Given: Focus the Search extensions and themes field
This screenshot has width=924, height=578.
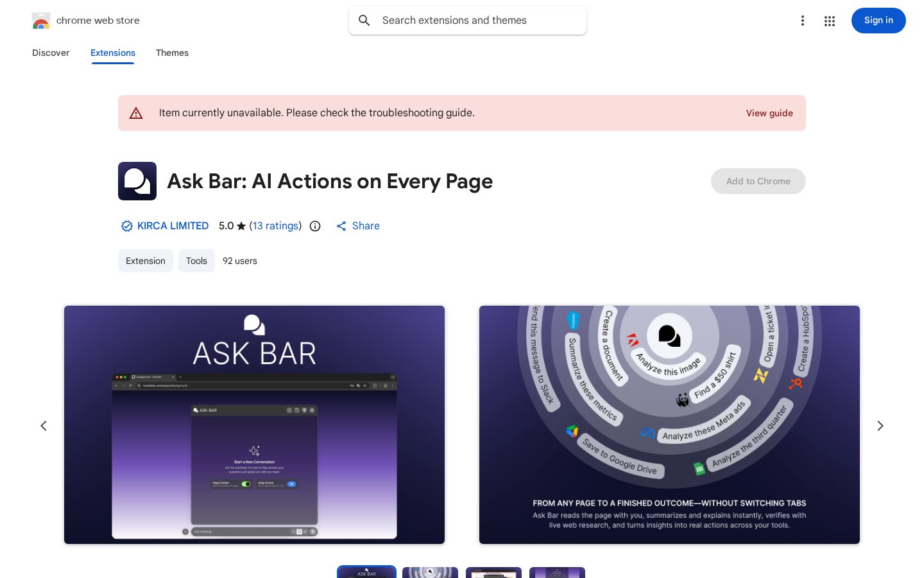Looking at the screenshot, I should [x=468, y=21].
